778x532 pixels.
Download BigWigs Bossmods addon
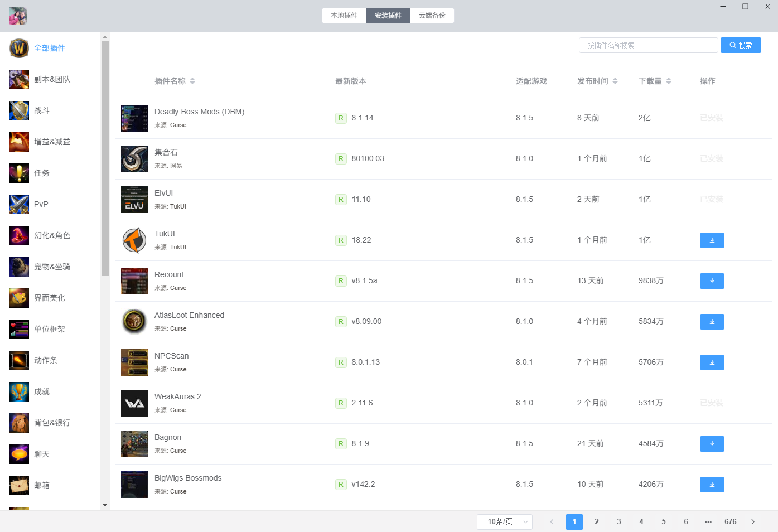coord(712,485)
